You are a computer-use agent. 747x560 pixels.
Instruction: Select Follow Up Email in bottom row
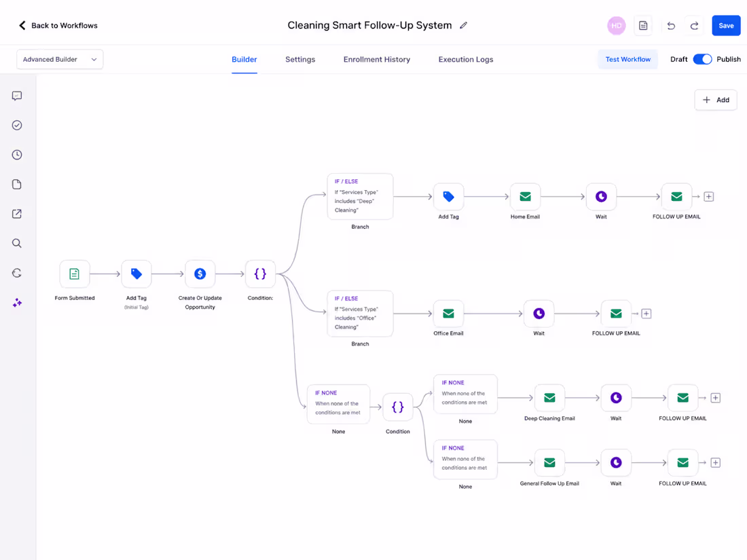(x=682, y=462)
